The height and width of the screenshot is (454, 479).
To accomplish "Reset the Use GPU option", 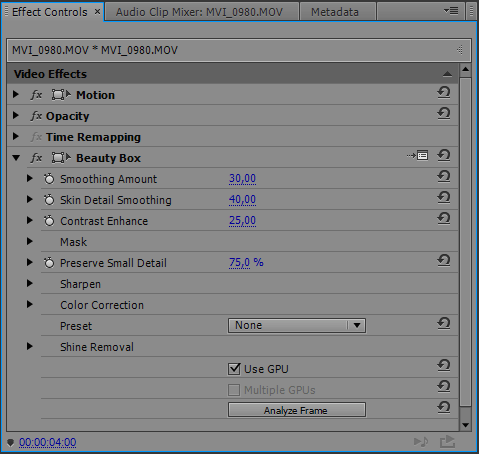I will [x=444, y=366].
